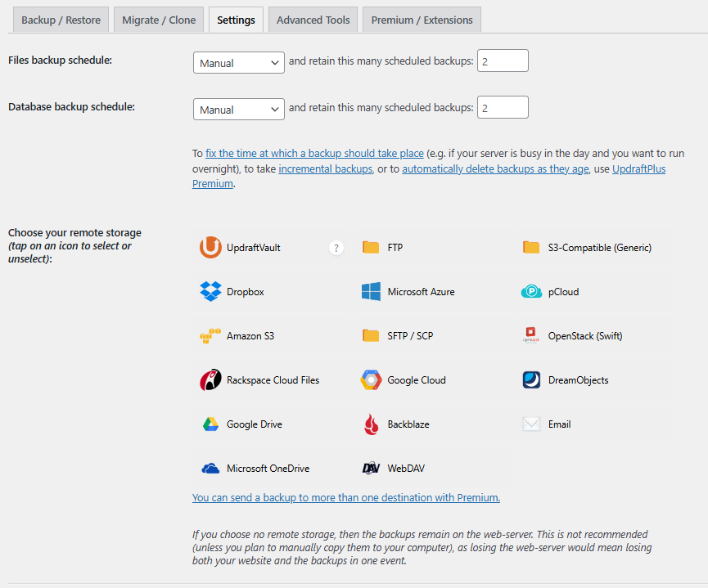Expand the Database backup schedule dropdown
Image resolution: width=708 pixels, height=588 pixels.
[x=238, y=110]
